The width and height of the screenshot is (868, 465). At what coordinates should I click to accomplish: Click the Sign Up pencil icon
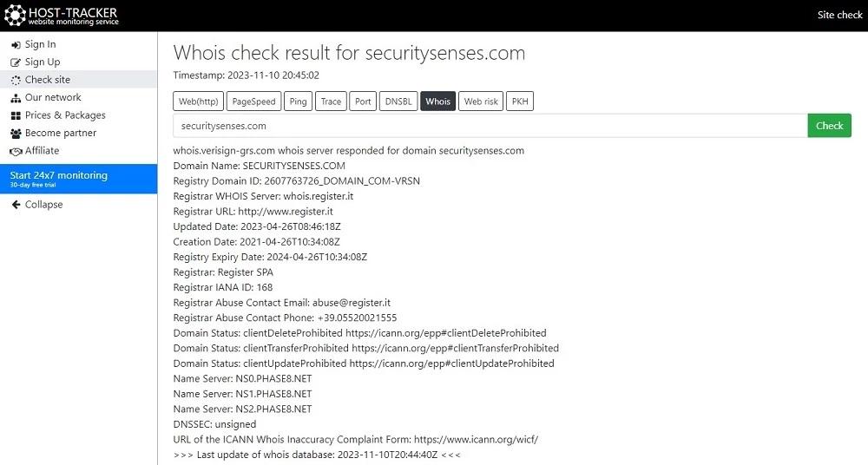point(16,62)
